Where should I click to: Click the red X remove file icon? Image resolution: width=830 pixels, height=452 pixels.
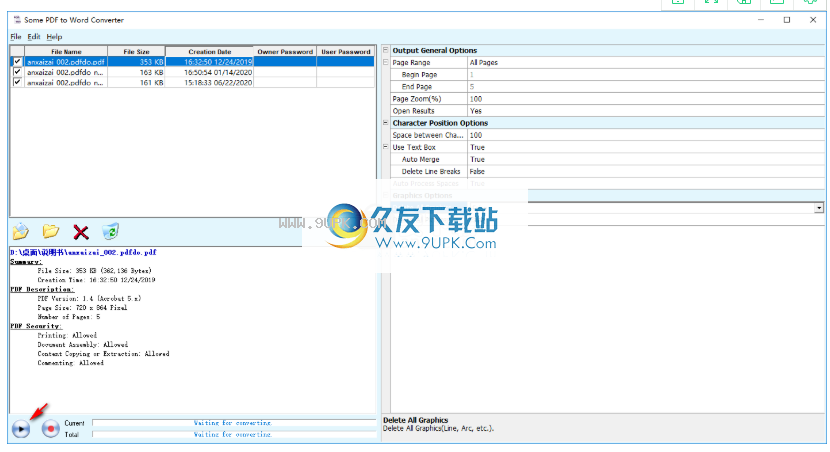point(81,232)
